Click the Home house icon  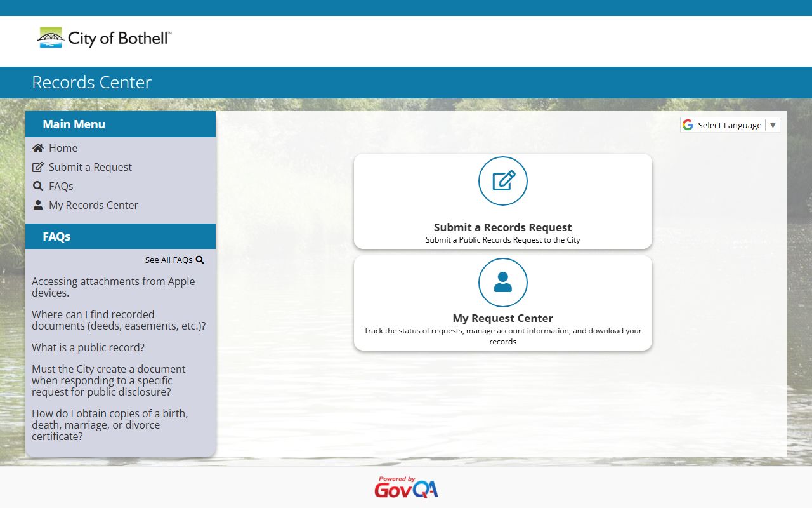[x=38, y=148]
